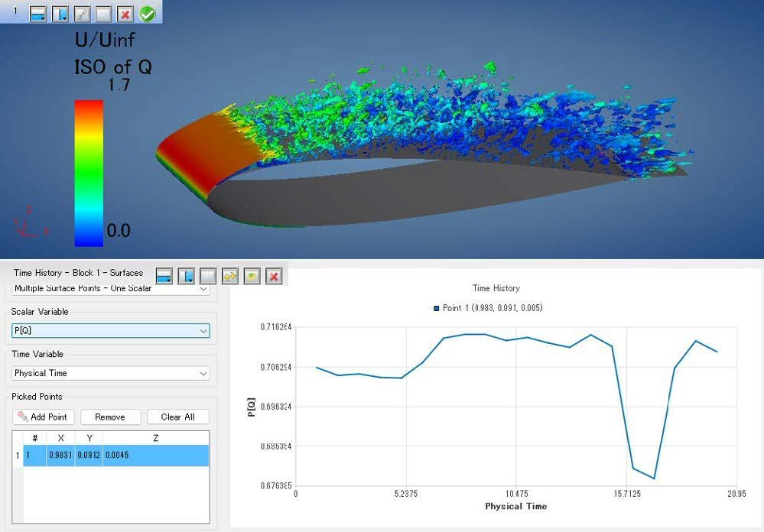
Task: Click the 'P[Q]' y-axis label on chart
Action: pos(251,407)
